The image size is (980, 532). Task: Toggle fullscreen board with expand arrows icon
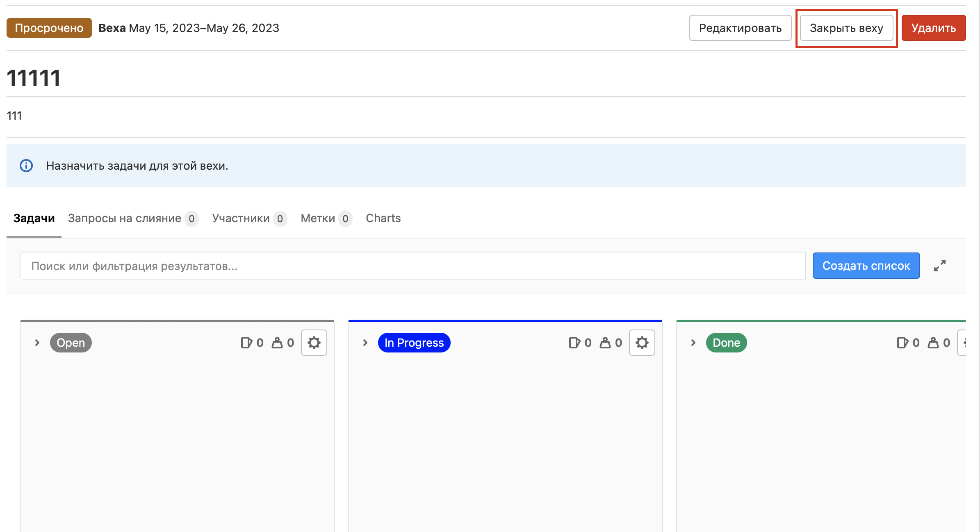coord(939,266)
